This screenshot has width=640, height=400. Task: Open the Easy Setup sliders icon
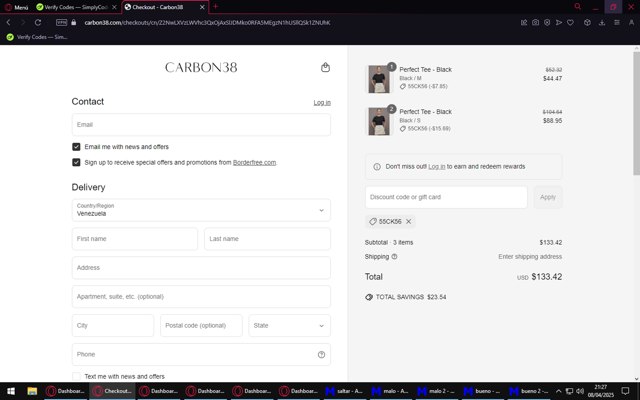tap(617, 22)
